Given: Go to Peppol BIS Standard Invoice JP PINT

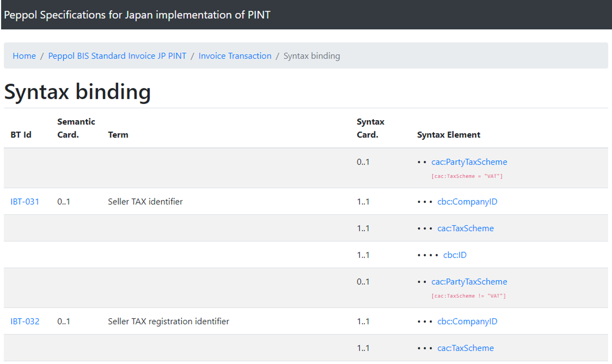Looking at the screenshot, I should 117,56.
